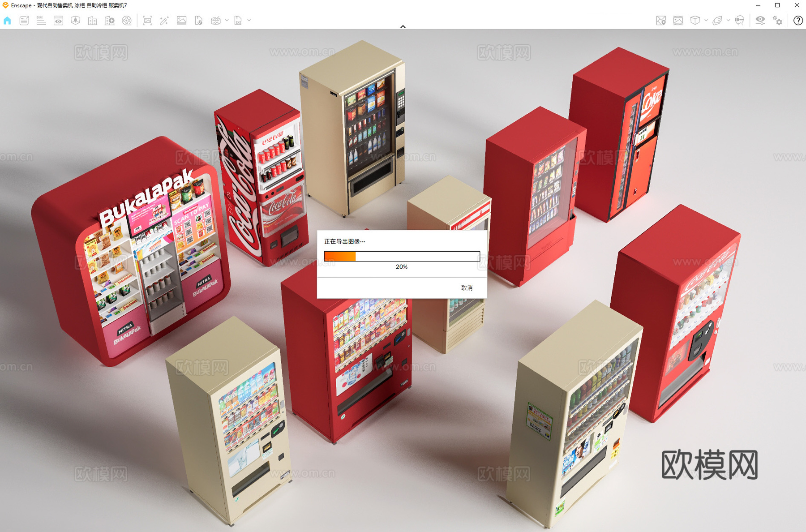
Task: Click the orange export progress bar
Action: (402, 256)
